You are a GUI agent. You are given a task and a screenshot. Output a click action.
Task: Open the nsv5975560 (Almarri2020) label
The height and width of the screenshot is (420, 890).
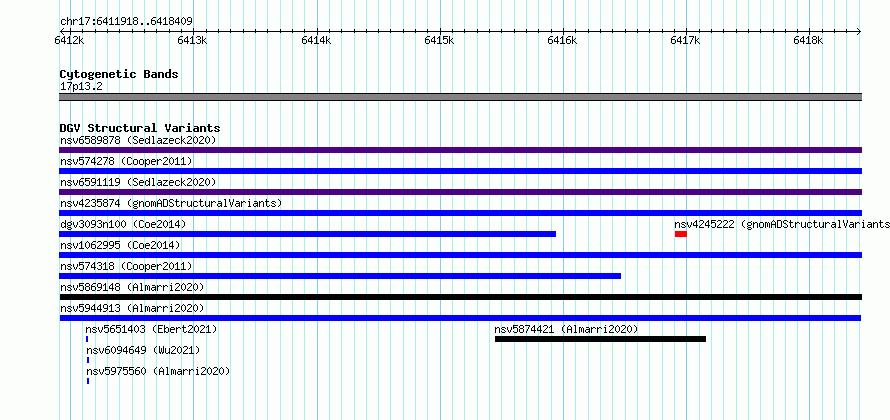(158, 371)
